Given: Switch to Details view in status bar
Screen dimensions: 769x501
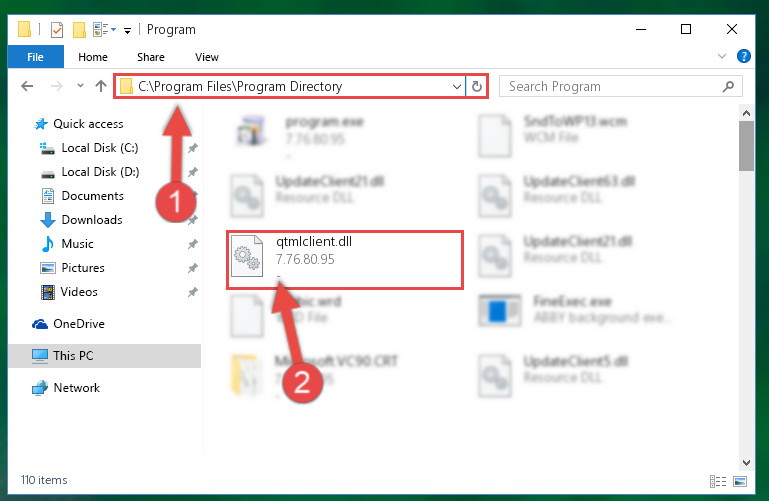Looking at the screenshot, I should (718, 481).
